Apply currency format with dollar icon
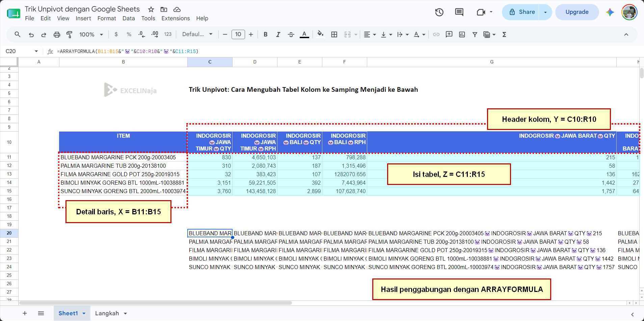The width and height of the screenshot is (644, 321). [x=116, y=34]
